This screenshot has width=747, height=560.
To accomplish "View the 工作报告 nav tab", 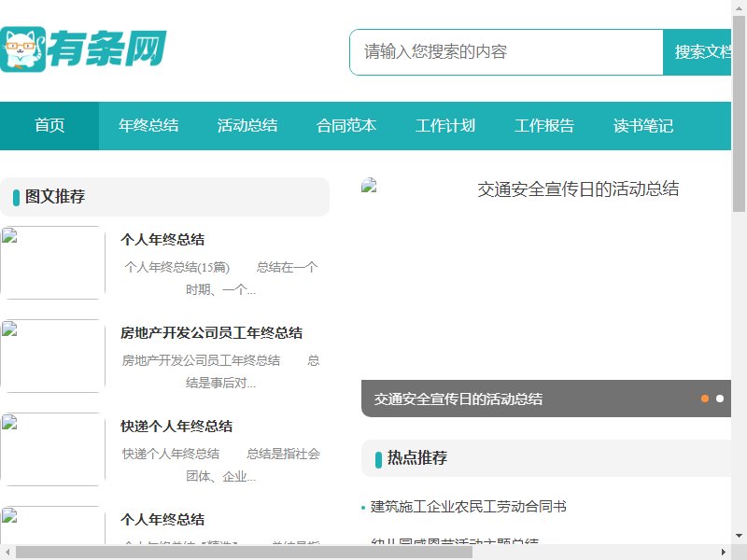I will click(544, 126).
